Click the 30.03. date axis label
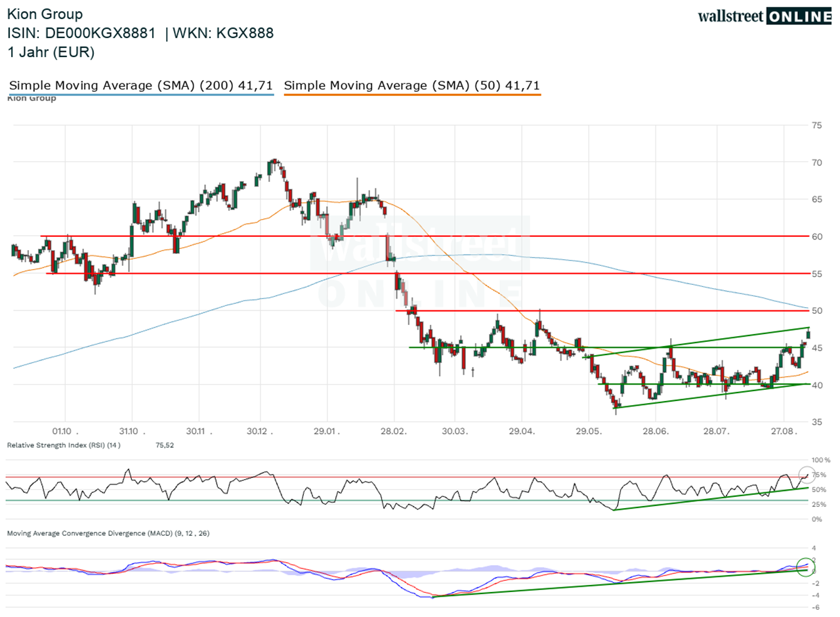840x617 pixels. click(454, 431)
